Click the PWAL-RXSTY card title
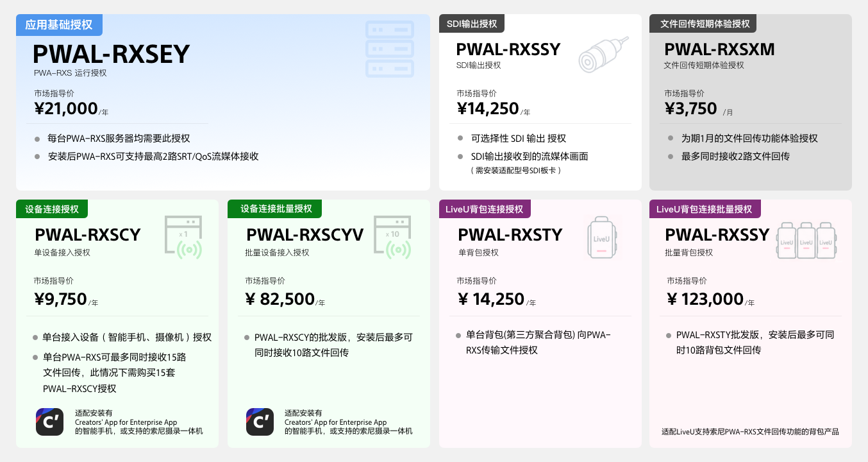 510,235
